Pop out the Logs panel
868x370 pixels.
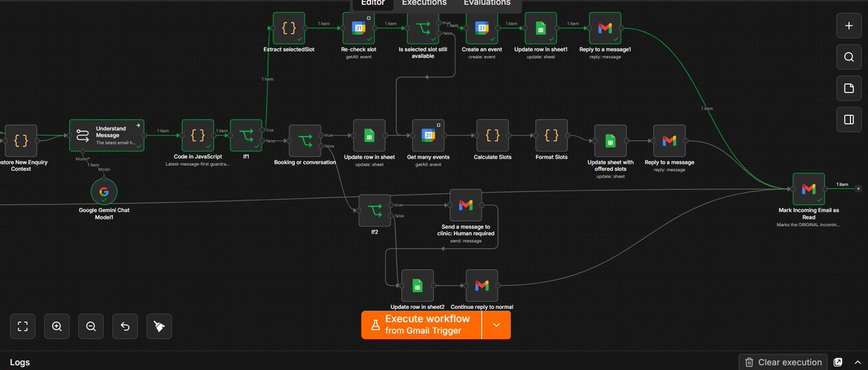pyautogui.click(x=838, y=362)
